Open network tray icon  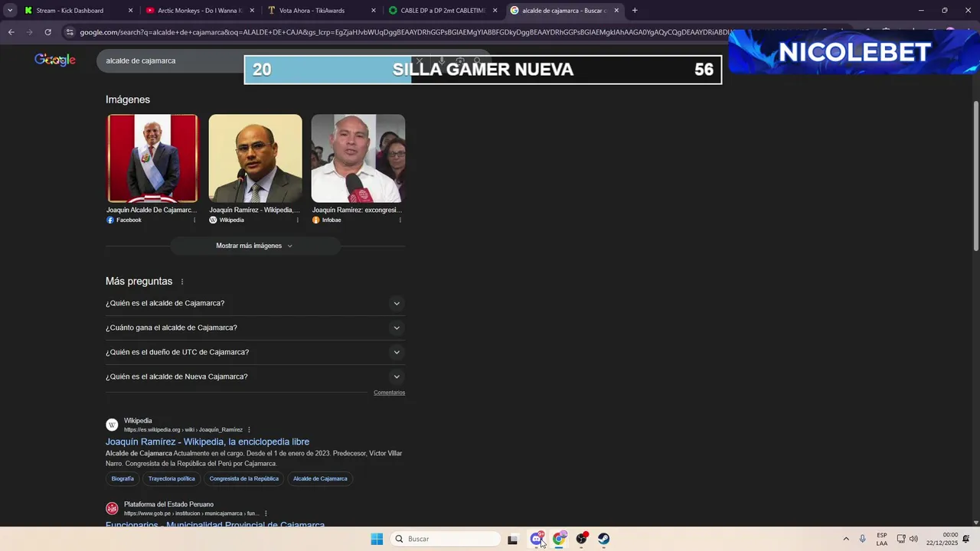pyautogui.click(x=901, y=539)
